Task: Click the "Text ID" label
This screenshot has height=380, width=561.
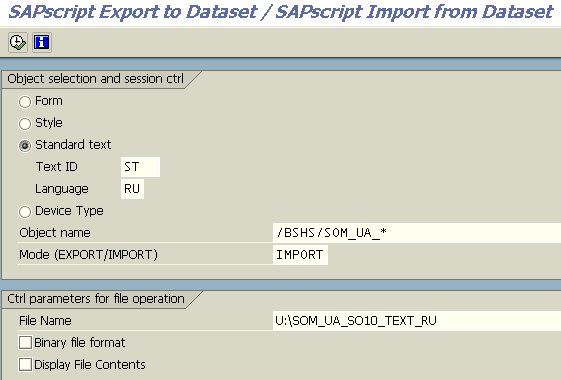Action: point(57,167)
